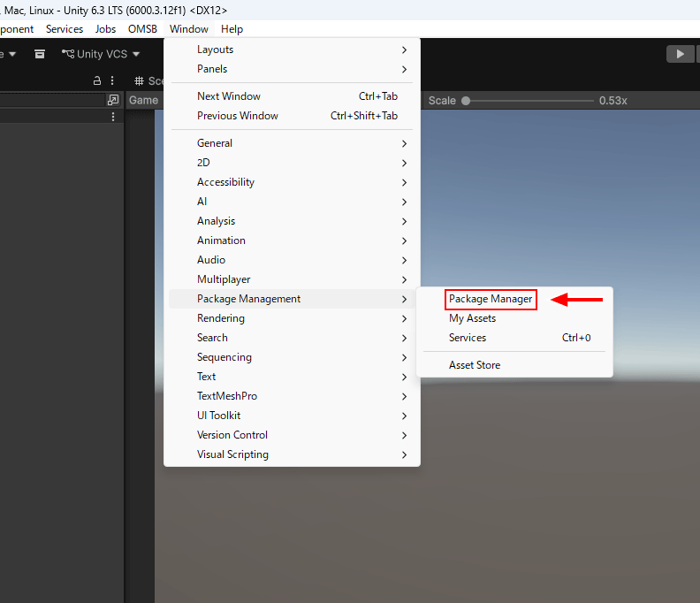Choose My Assets in the submenu
700x603 pixels.
[472, 318]
